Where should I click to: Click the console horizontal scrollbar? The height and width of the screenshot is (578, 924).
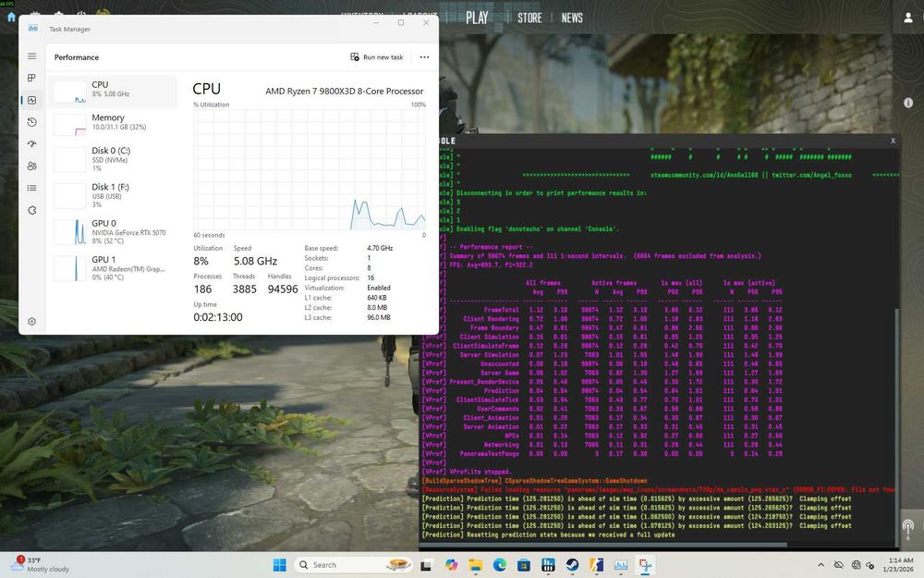[x=604, y=545]
